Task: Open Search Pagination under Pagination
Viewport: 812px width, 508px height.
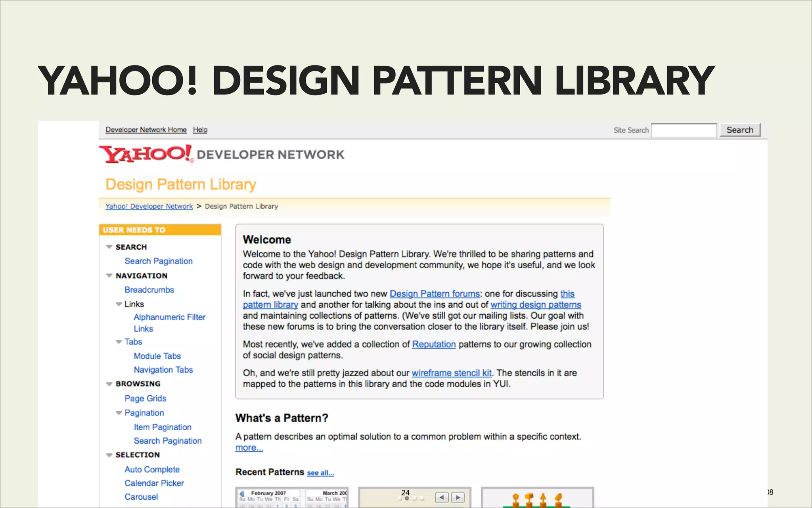Action: 168,441
